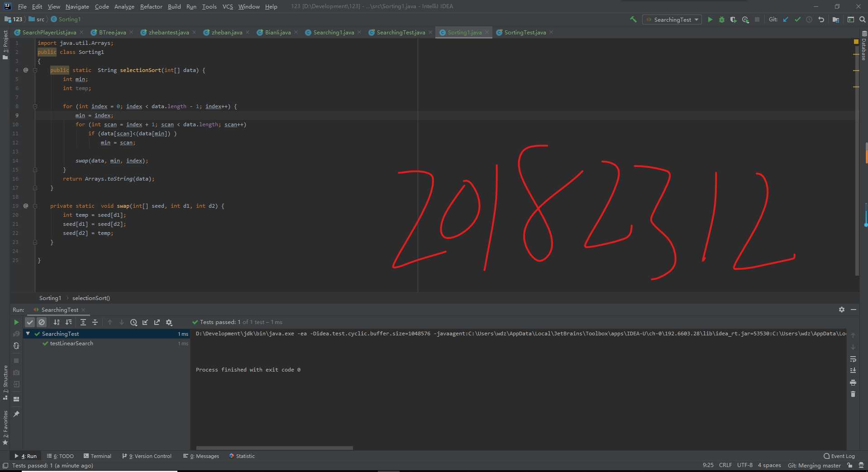Open the profiler run icon
This screenshot has height=472, width=868.
745,19
